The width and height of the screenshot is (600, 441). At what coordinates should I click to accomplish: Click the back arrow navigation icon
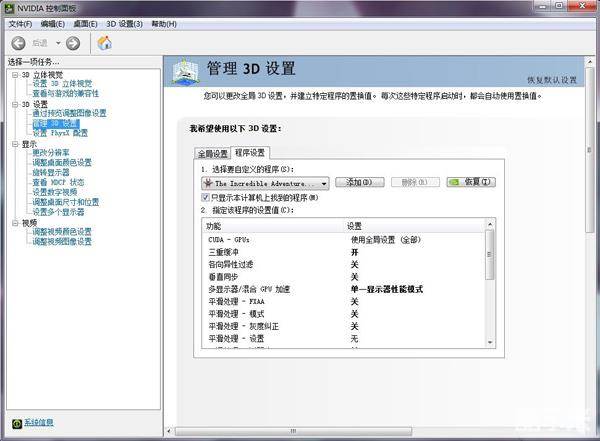[18, 43]
